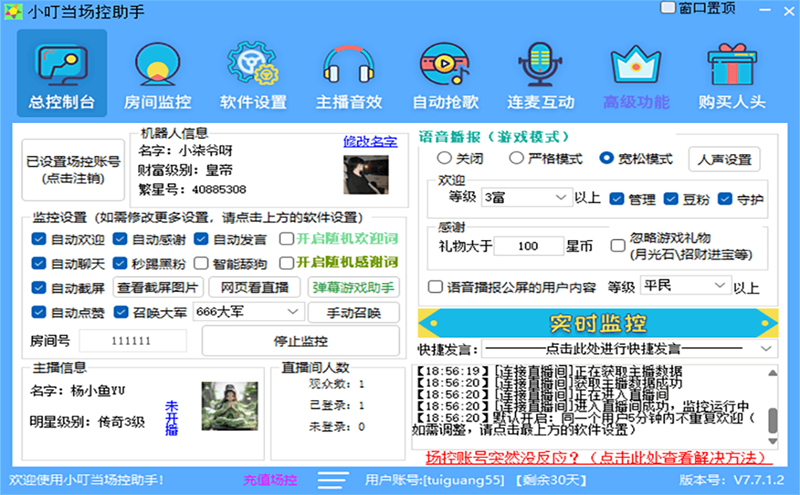800x495 pixels.
Task: Select the 严格模式 radio button
Action: tap(516, 158)
